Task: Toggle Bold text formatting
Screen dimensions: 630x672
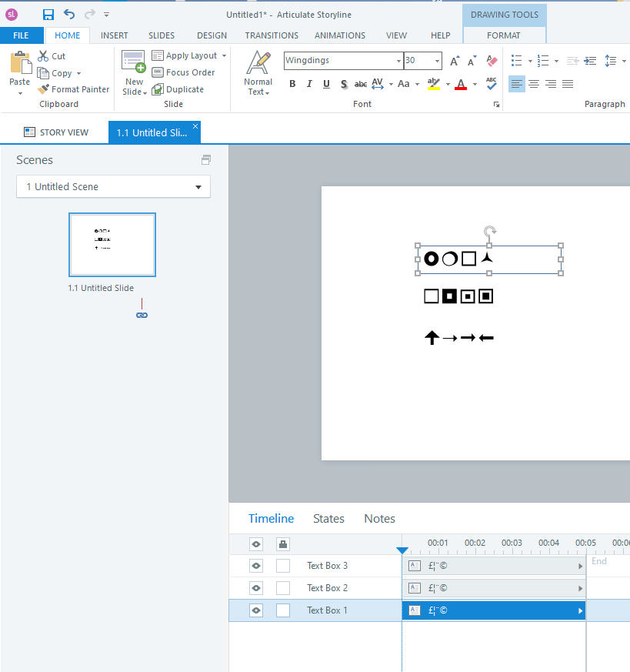Action: tap(292, 85)
